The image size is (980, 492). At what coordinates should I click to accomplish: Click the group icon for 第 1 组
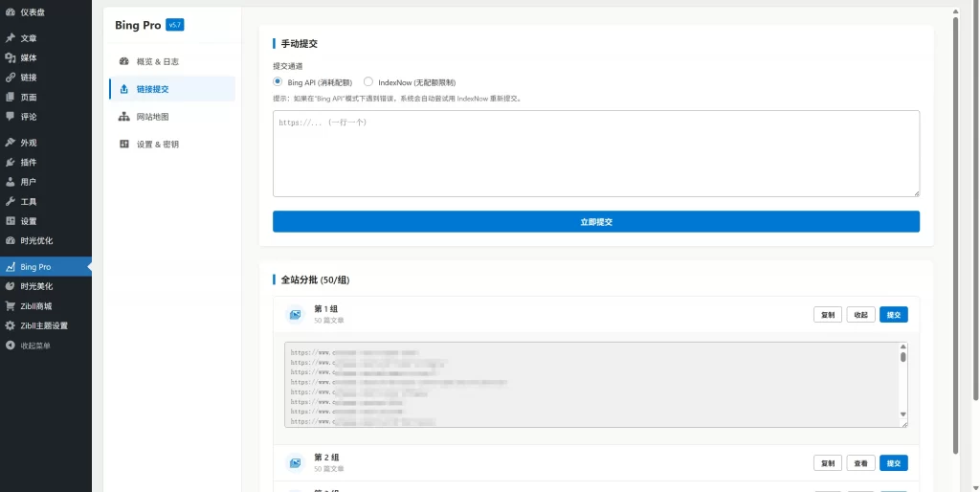point(295,314)
